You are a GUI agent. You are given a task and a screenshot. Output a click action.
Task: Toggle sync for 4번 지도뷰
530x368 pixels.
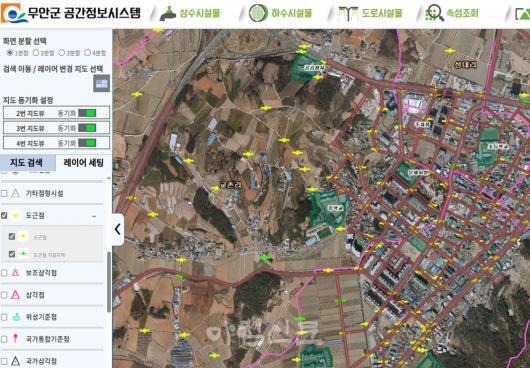click(x=87, y=143)
